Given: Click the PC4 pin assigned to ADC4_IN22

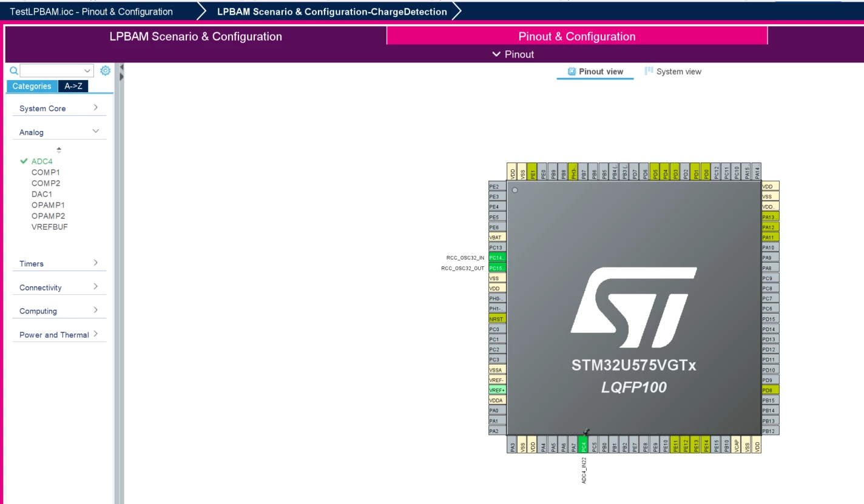Looking at the screenshot, I should click(x=584, y=445).
